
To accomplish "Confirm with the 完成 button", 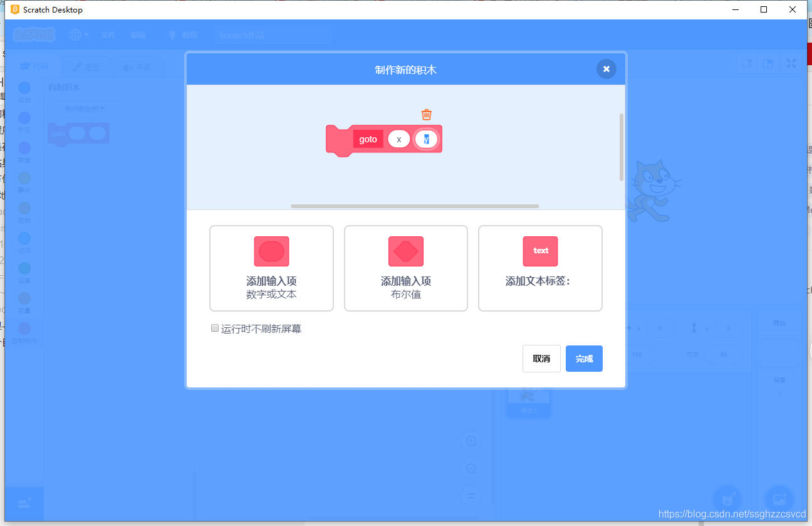I will 584,359.
